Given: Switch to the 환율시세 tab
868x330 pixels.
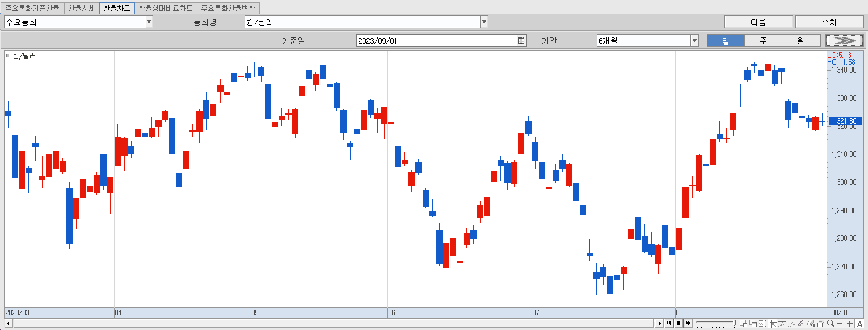Looking at the screenshot, I should [81, 9].
